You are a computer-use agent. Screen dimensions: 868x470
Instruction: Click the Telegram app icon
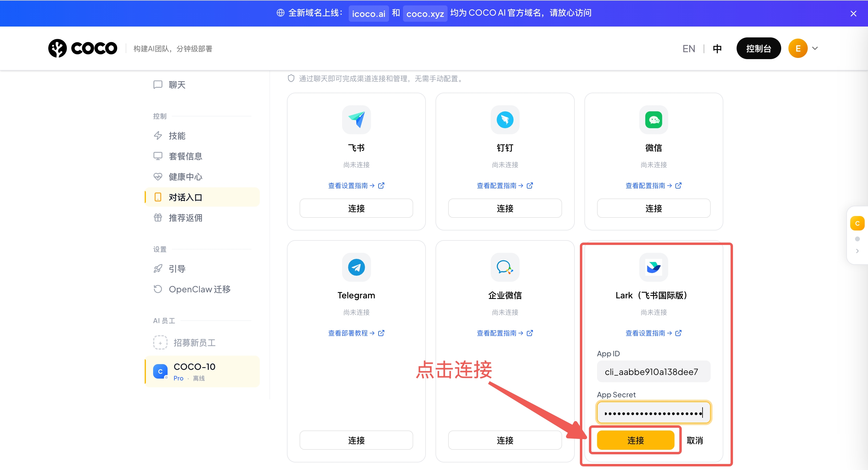(356, 267)
